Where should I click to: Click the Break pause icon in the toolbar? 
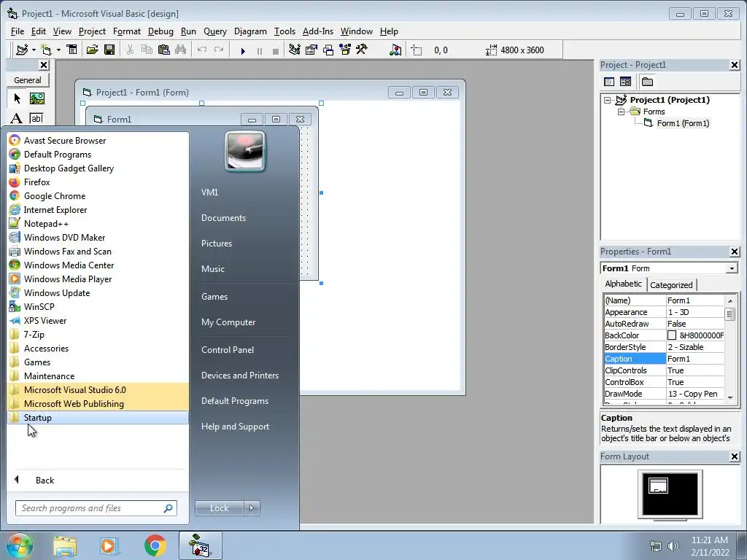click(260, 50)
